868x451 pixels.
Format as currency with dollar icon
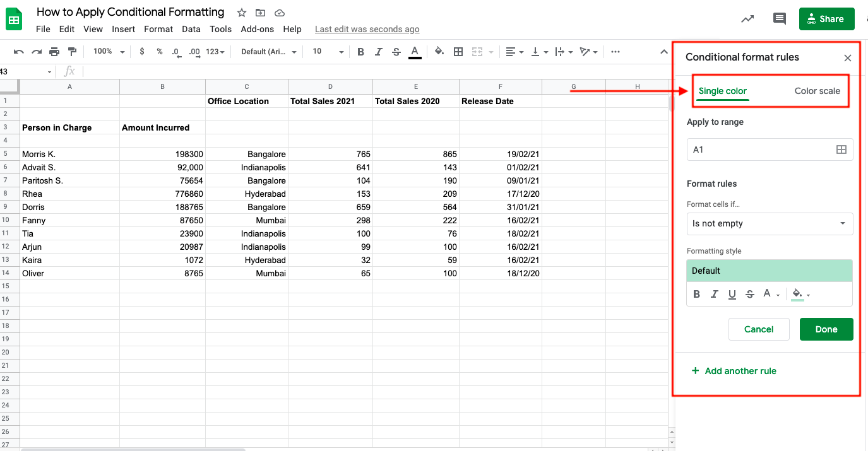tap(142, 52)
